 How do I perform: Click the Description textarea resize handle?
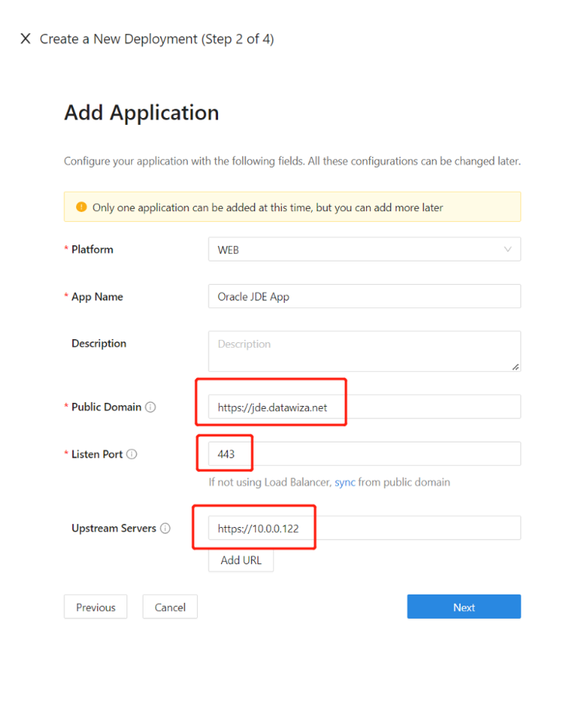point(515,367)
